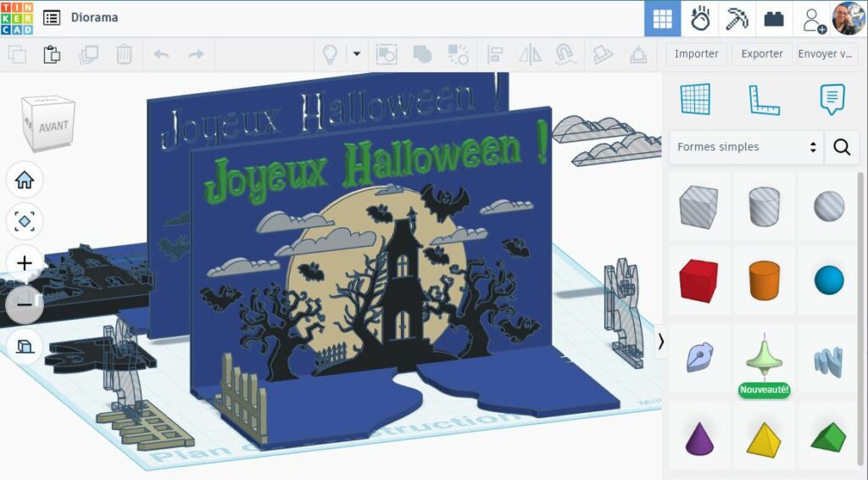The image size is (868, 480).
Task: Switch to the Bricks mode tab
Action: click(773, 19)
